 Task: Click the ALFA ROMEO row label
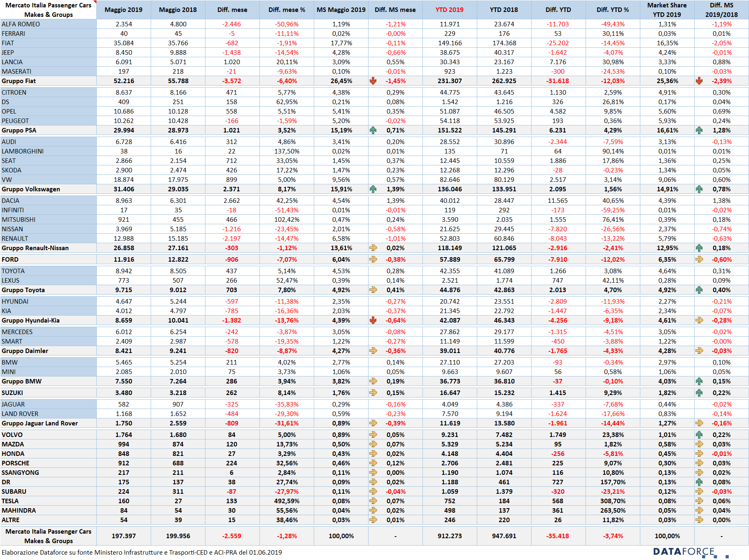click(21, 24)
